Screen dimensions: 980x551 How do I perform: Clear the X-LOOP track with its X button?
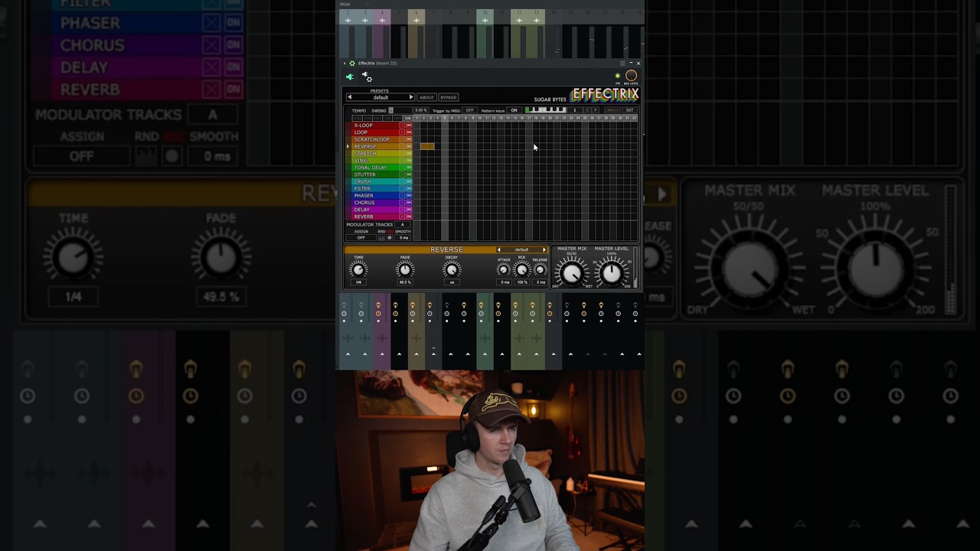[403, 125]
